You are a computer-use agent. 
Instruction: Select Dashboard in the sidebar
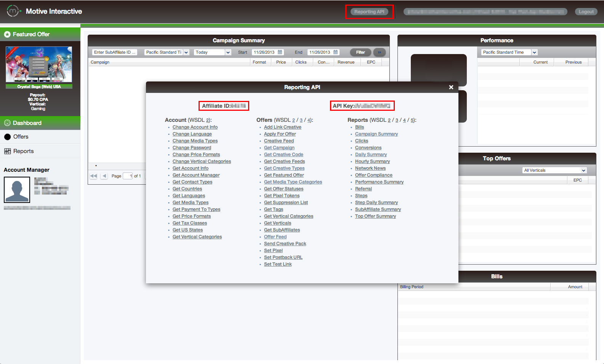tap(27, 123)
